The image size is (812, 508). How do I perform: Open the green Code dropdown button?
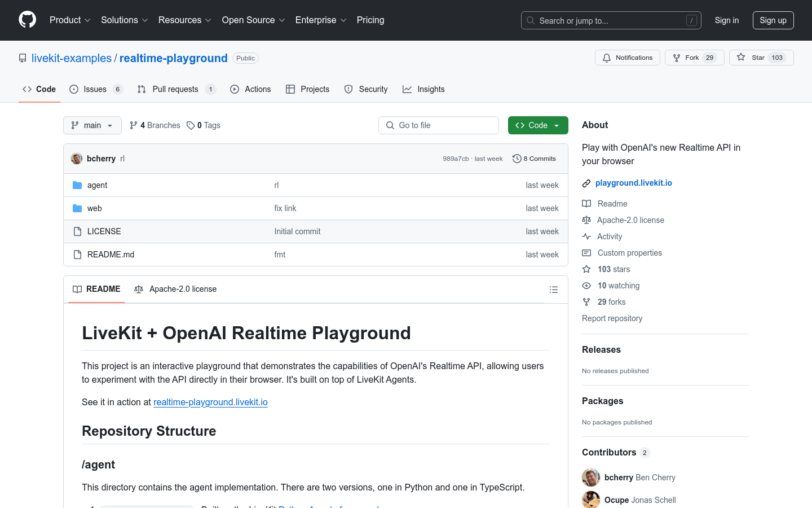[x=538, y=125]
